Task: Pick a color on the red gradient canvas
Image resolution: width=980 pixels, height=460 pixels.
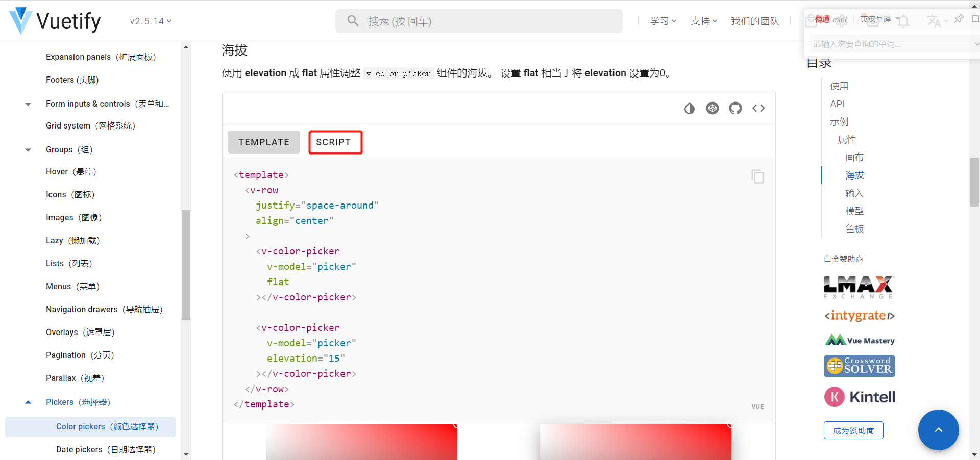Action: coord(361,444)
